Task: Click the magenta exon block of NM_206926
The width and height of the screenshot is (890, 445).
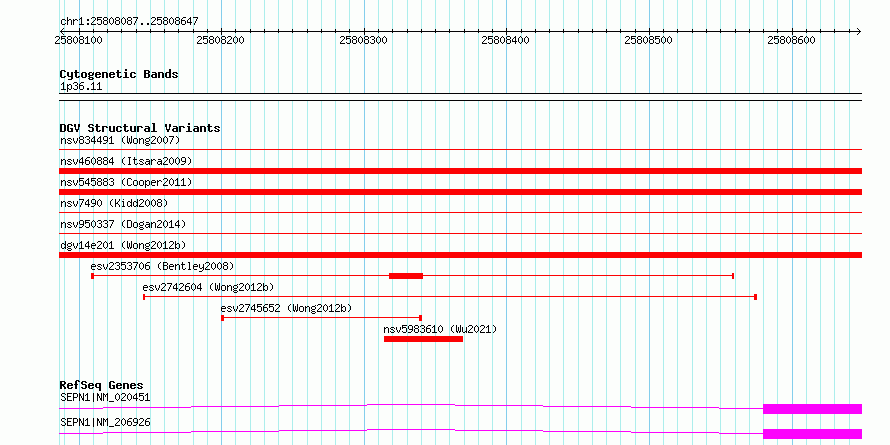Action: click(812, 434)
